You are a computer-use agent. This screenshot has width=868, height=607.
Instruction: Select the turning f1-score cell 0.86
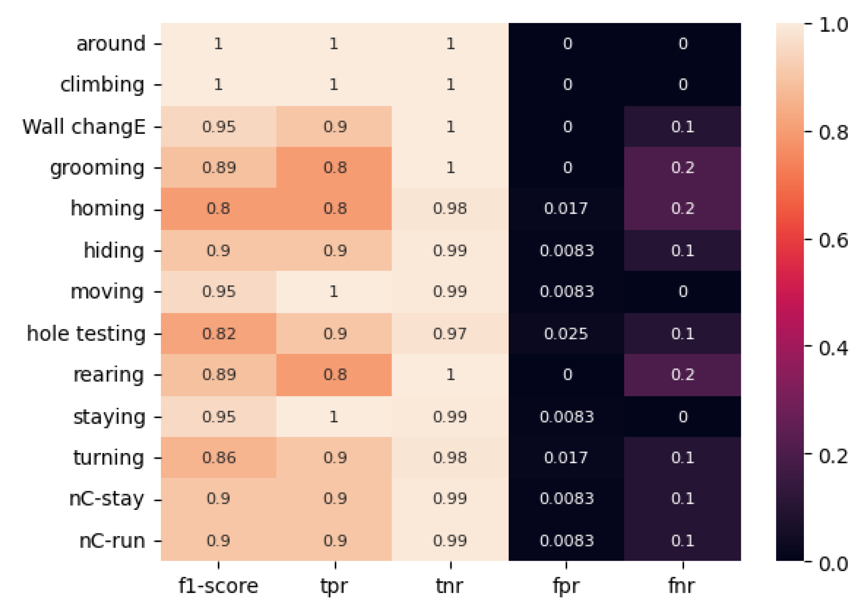(x=218, y=457)
